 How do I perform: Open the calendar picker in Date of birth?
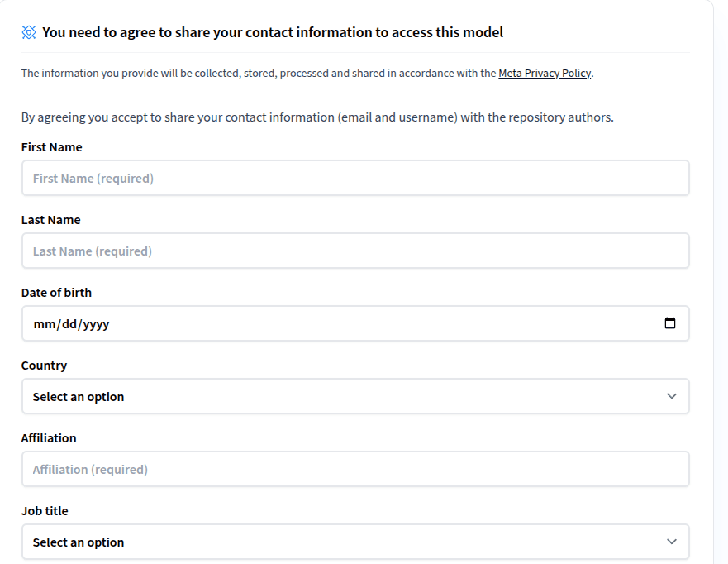pyautogui.click(x=669, y=323)
